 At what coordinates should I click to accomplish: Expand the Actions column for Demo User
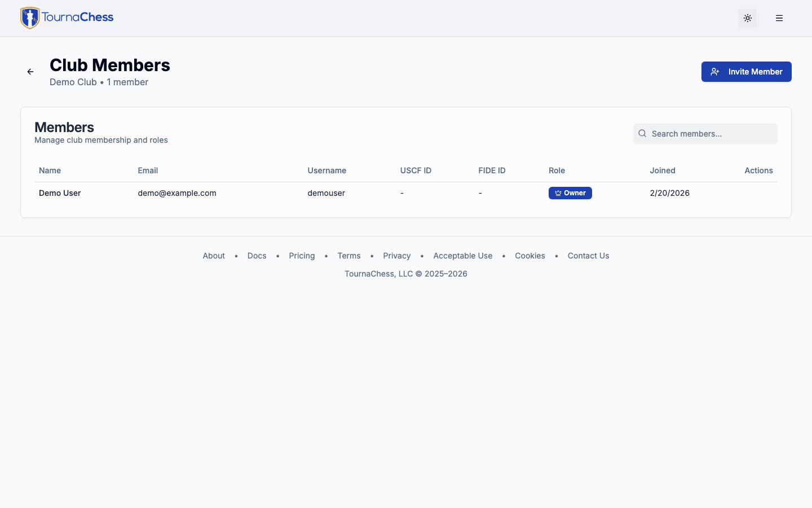(x=758, y=193)
